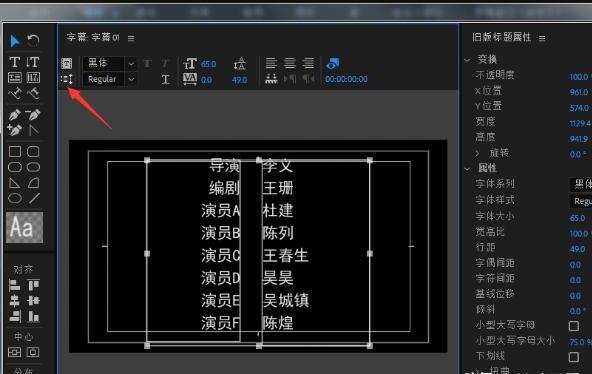Image resolution: width=592 pixels, height=374 pixels.
Task: Align text left in toolbar
Action: (271, 63)
